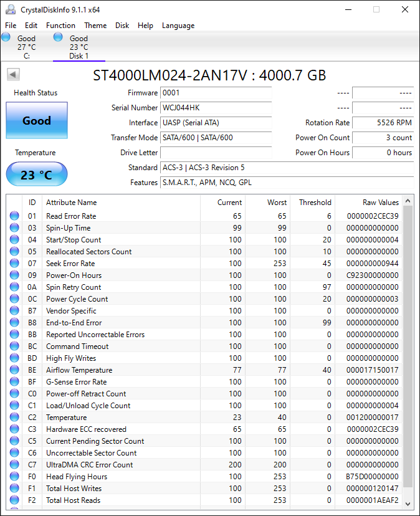Select the C: drive status orb
420x516 pixels.
6,37
